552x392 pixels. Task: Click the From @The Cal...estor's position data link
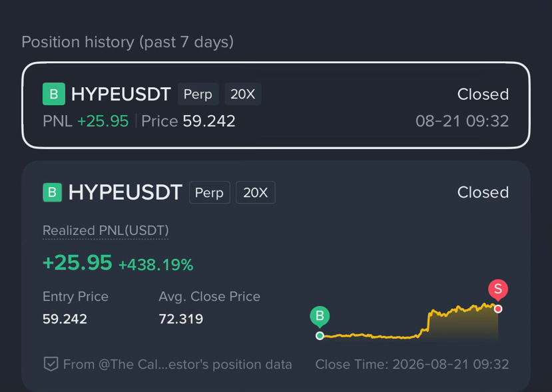[177, 365]
